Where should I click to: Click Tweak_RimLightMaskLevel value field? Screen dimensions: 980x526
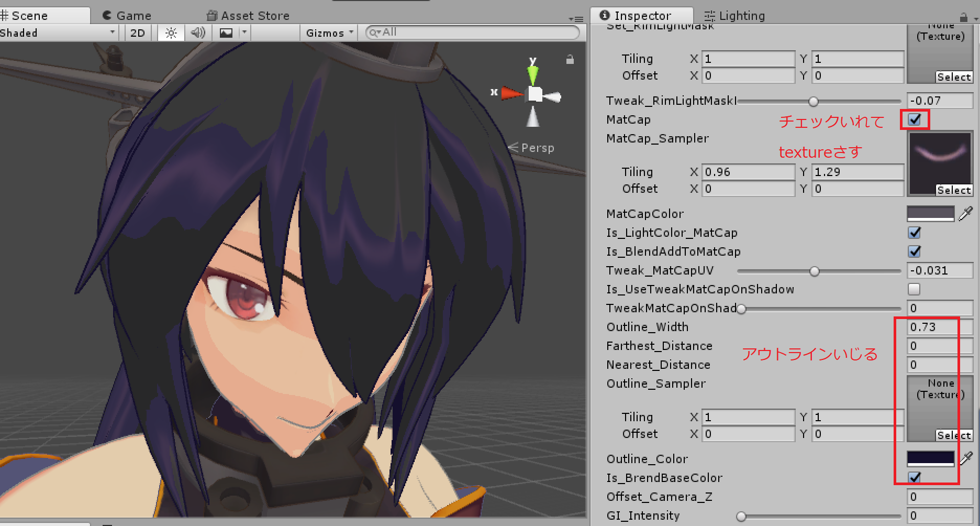pyautogui.click(x=940, y=101)
